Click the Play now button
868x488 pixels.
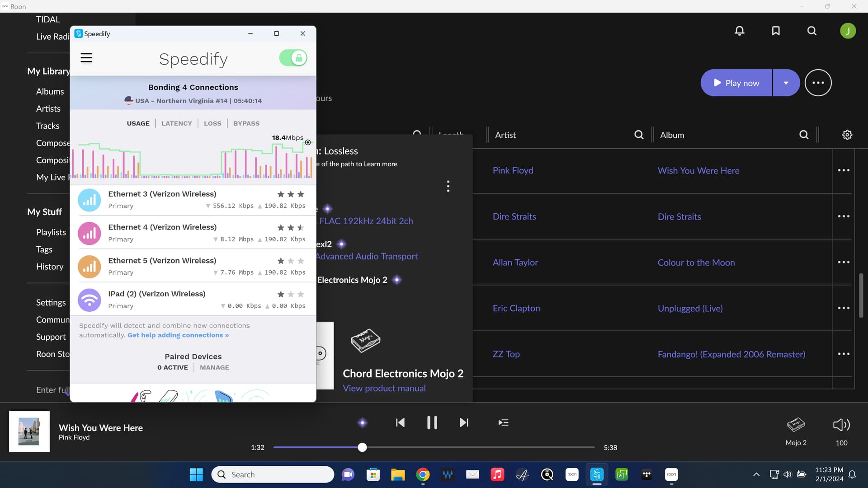pyautogui.click(x=736, y=83)
